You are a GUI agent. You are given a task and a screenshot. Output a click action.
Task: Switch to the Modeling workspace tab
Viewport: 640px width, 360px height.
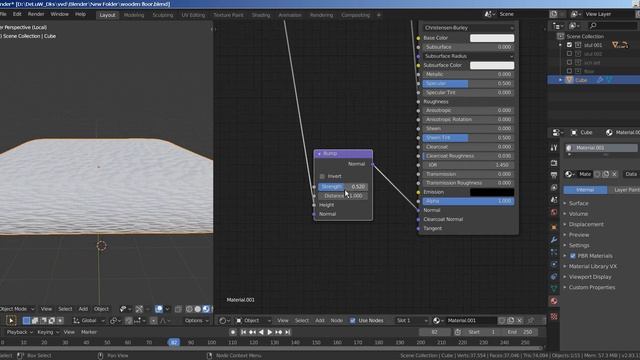(134, 15)
